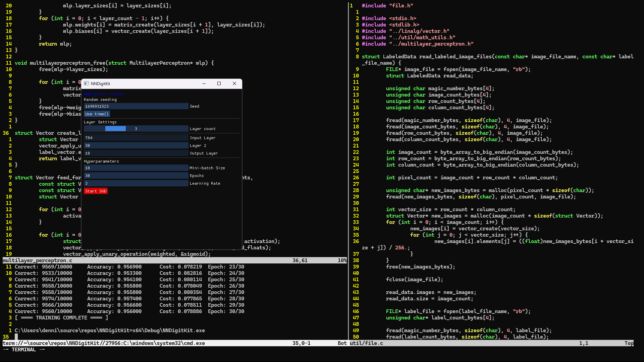Click the 'struct LabeledData read_data;' line
644x362 pixels.
point(430,76)
